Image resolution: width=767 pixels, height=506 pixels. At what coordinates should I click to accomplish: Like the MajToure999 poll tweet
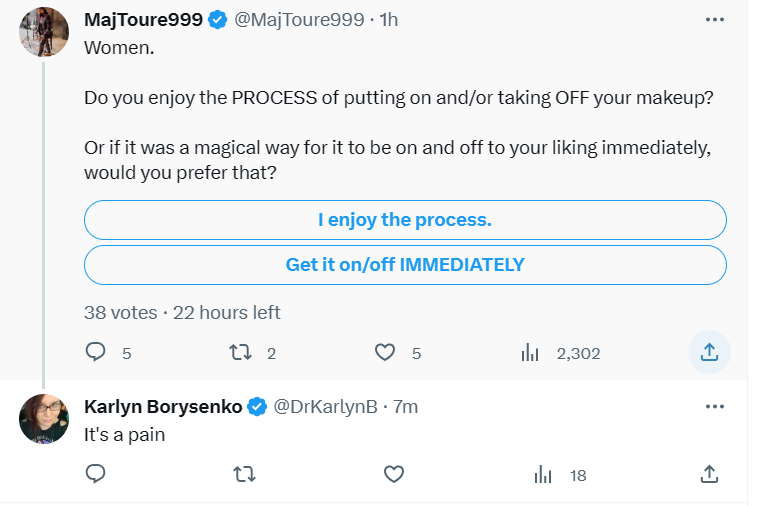[x=385, y=352]
